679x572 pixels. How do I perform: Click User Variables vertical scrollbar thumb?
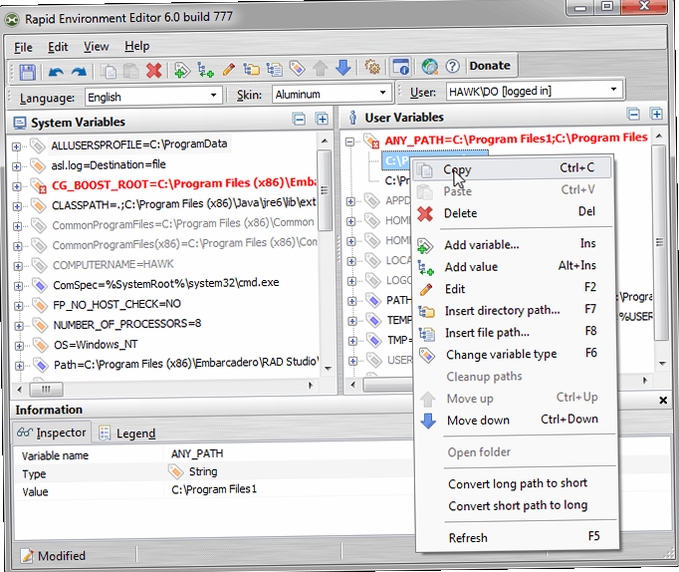tap(659, 242)
